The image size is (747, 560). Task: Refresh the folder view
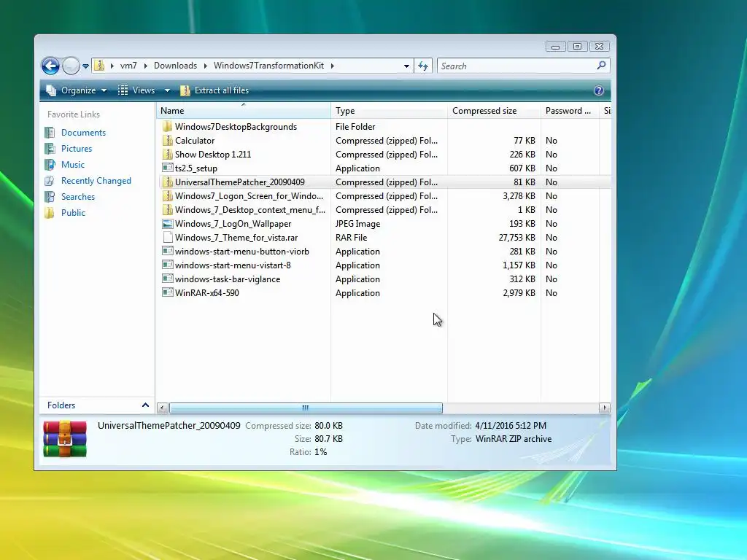pos(423,66)
